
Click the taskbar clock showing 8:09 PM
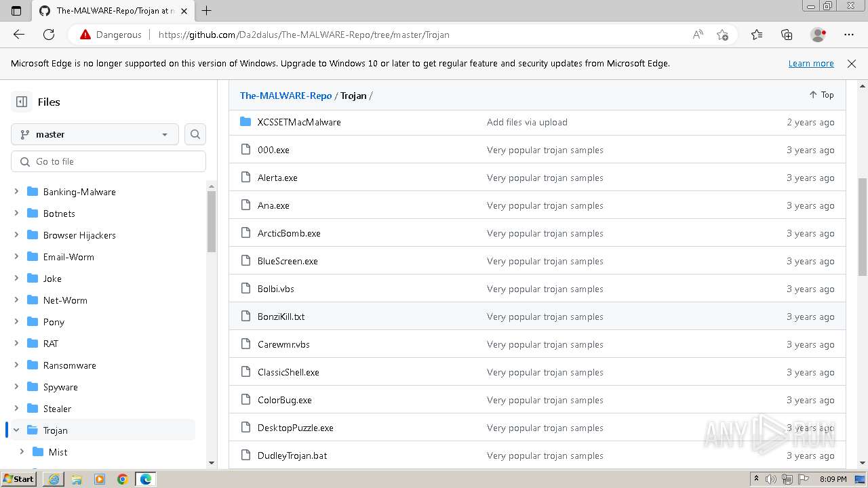[833, 479]
